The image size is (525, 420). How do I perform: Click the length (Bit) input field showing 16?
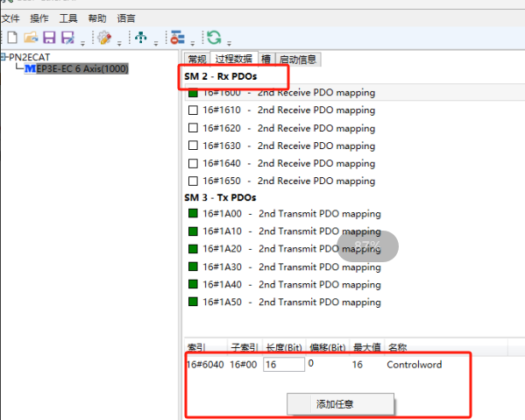[x=284, y=365]
